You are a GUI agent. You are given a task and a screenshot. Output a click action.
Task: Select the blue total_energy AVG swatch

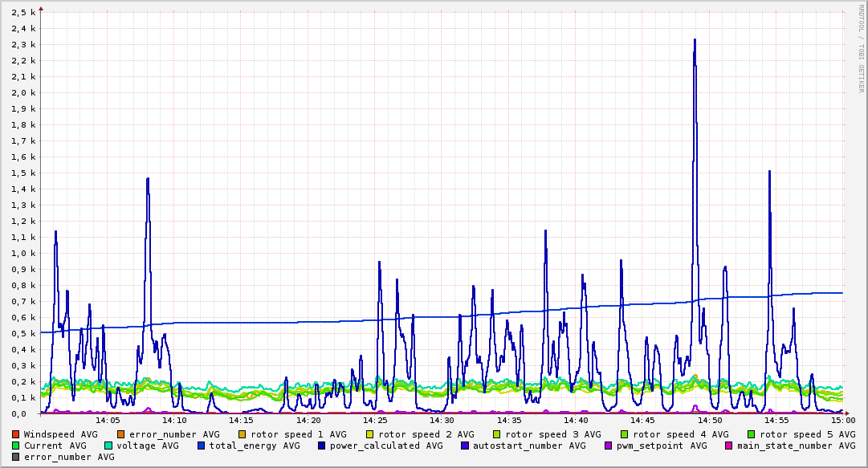tap(202, 446)
